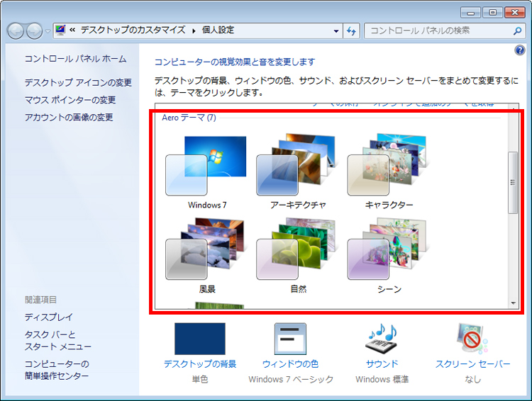Close the personalization window
532x401 pixels.
coord(515,13)
